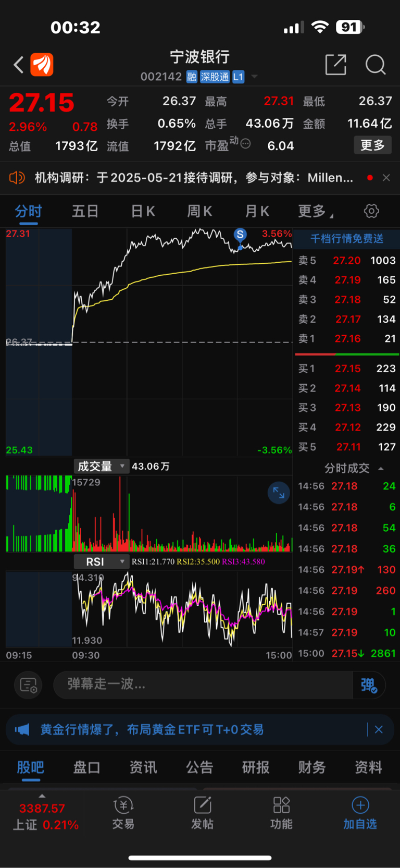
Task: Tap the megaphone ad icon
Action: coord(22,729)
